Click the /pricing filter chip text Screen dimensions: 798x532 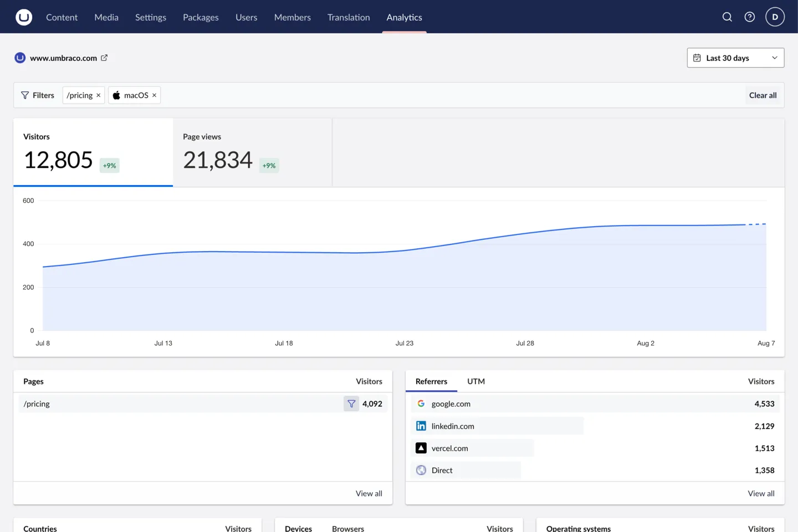[x=80, y=95]
